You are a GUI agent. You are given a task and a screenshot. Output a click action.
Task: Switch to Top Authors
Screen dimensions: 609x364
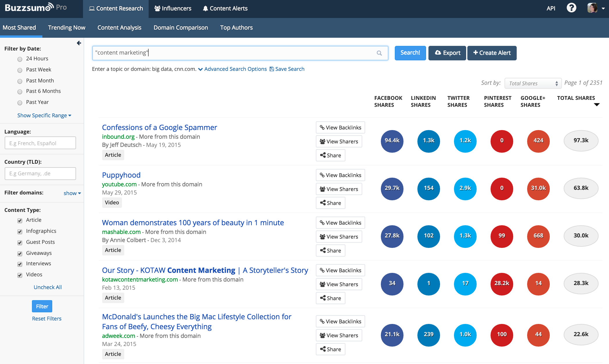coord(236,28)
